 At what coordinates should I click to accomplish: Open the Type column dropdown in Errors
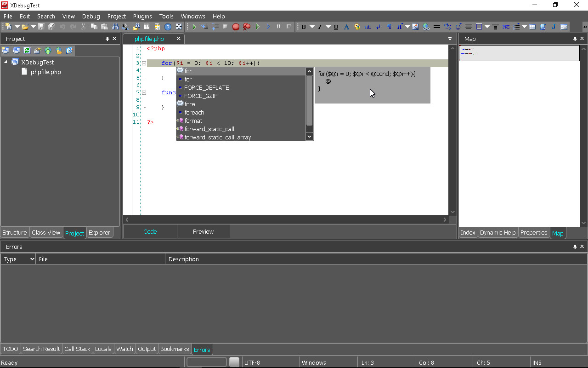click(32, 259)
